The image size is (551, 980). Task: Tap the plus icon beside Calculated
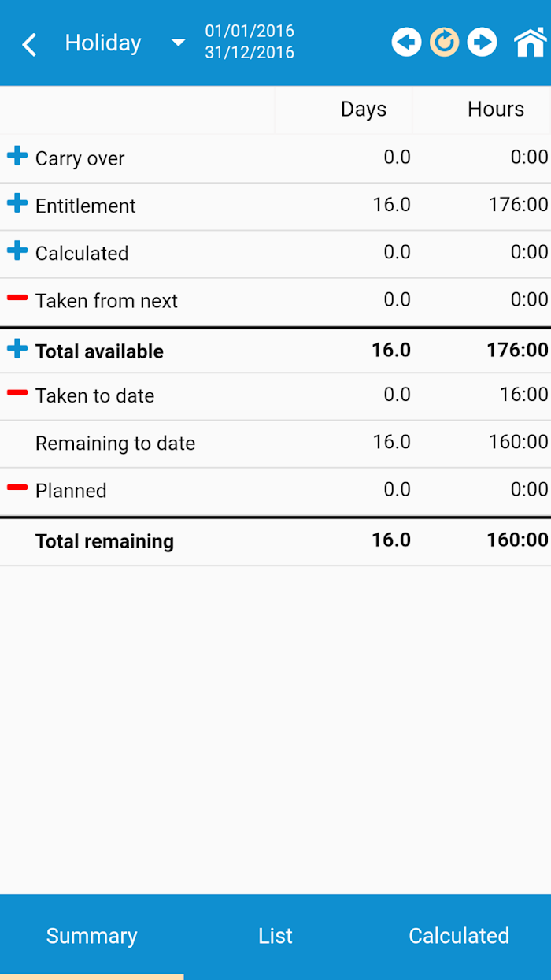(x=17, y=251)
